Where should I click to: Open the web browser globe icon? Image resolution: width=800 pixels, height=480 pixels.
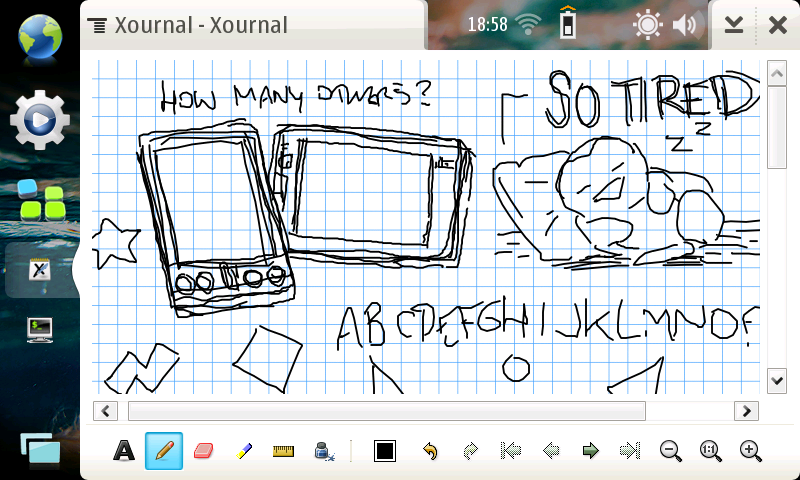click(39, 36)
